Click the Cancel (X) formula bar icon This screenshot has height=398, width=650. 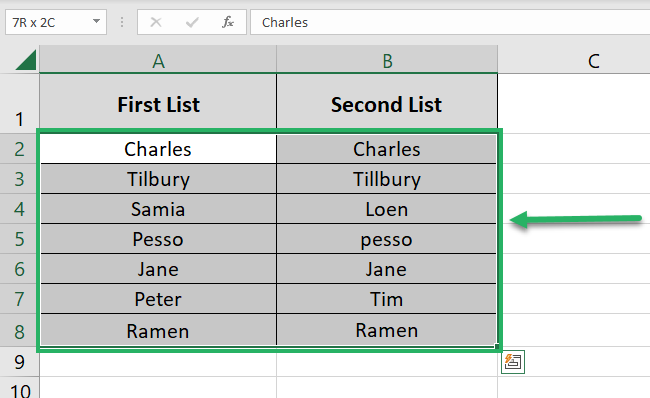point(156,22)
